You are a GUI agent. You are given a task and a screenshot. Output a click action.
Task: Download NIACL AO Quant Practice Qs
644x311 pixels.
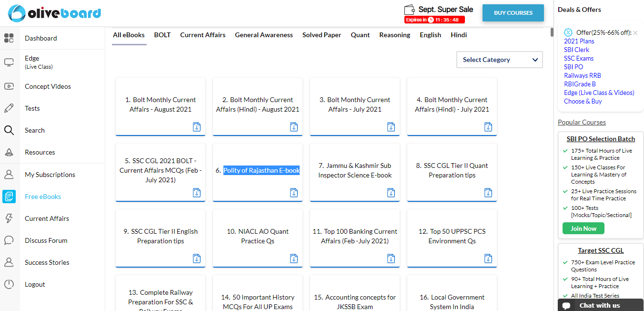[x=294, y=259]
